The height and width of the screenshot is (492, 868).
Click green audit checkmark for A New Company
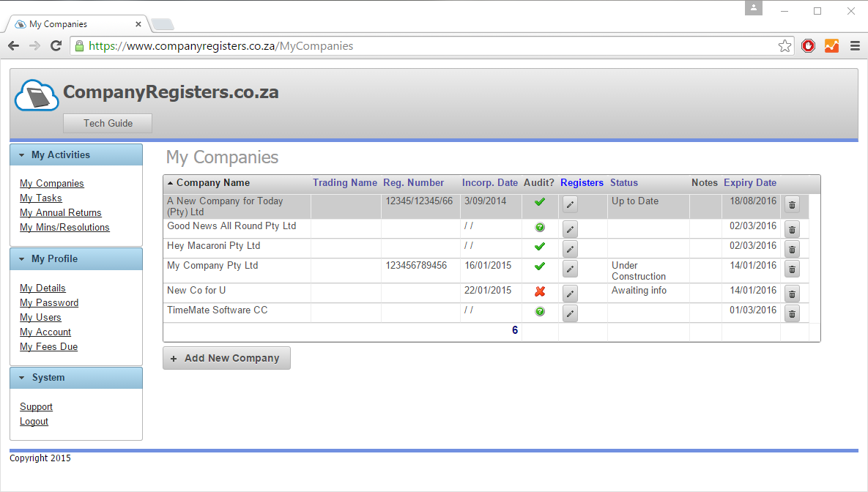pyautogui.click(x=540, y=202)
